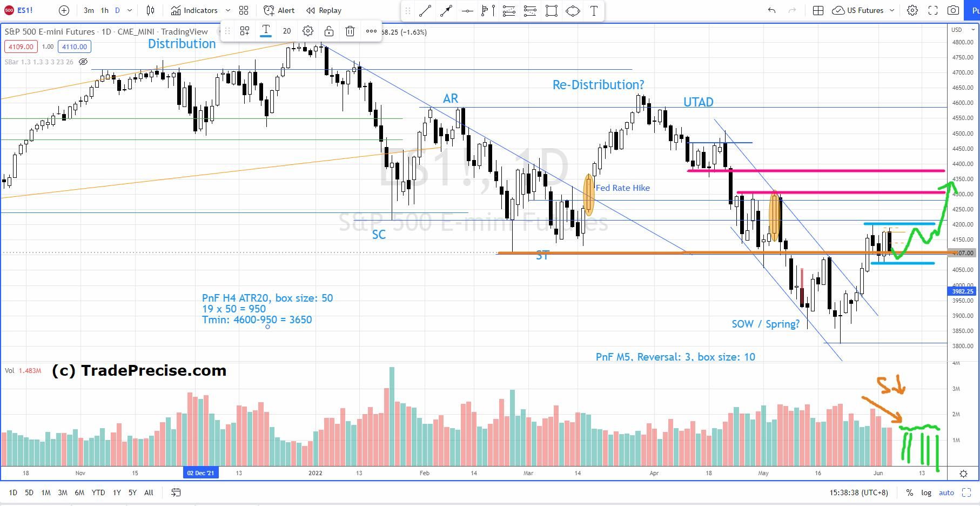Expand the US Futures watchlist dropdown
This screenshot has height=506, width=980.
click(x=892, y=10)
